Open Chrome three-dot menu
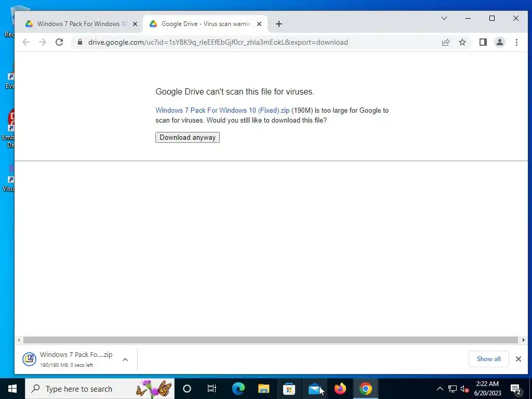Viewport: 532px width, 399px height. coord(516,42)
